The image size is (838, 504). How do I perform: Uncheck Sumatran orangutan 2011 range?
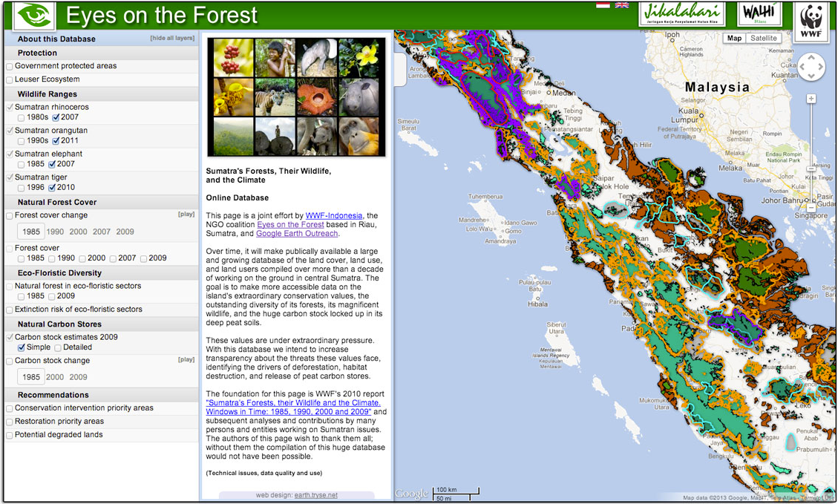tap(56, 141)
